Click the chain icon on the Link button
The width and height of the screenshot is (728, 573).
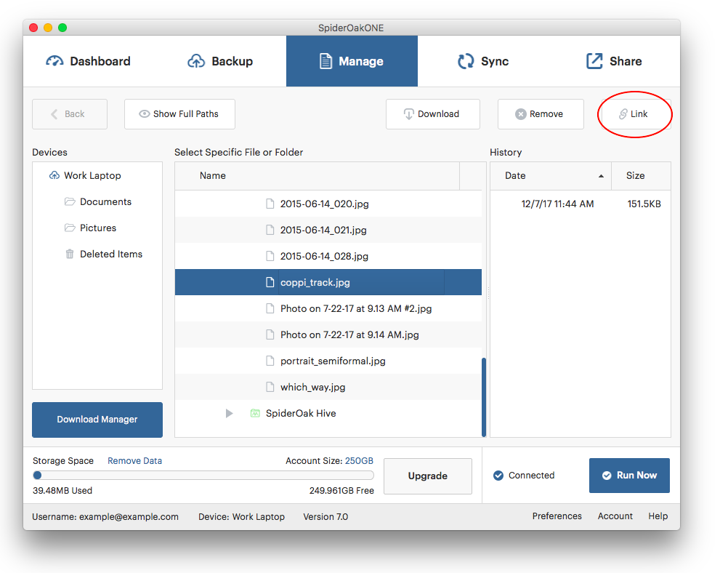pyautogui.click(x=623, y=114)
